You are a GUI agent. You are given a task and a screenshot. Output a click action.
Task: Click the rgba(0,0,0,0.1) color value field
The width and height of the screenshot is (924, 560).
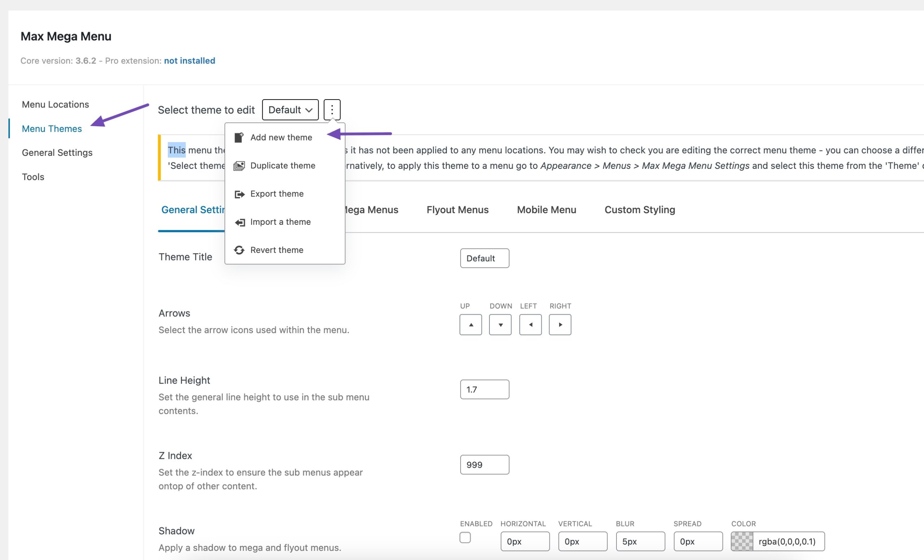tap(788, 541)
